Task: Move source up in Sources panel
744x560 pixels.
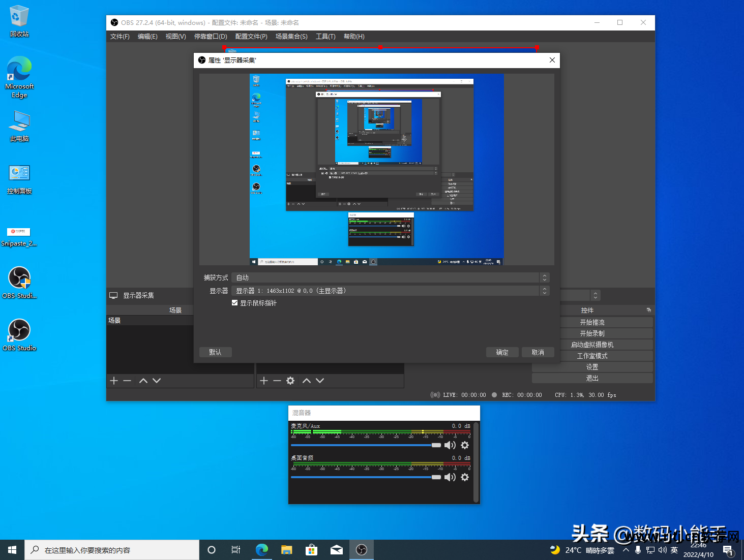Action: click(x=307, y=381)
